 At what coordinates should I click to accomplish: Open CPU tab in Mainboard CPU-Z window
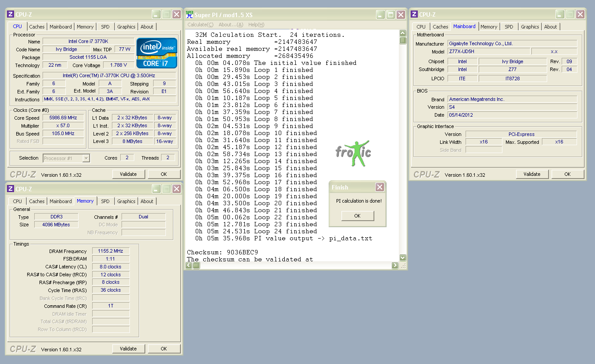point(421,27)
